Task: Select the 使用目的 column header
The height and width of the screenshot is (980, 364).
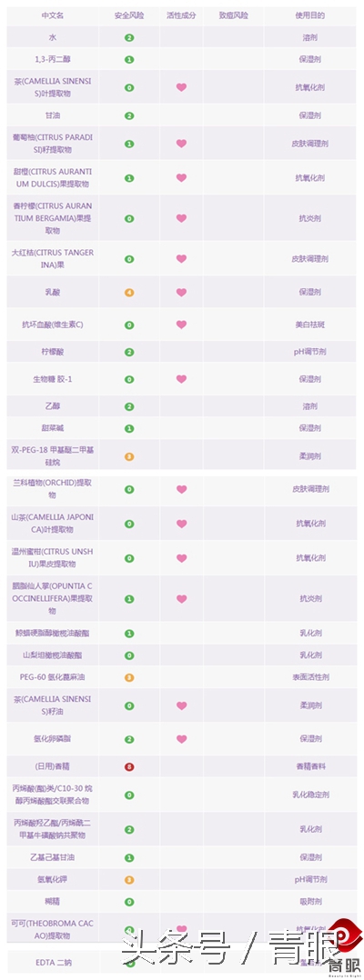Action: click(310, 15)
